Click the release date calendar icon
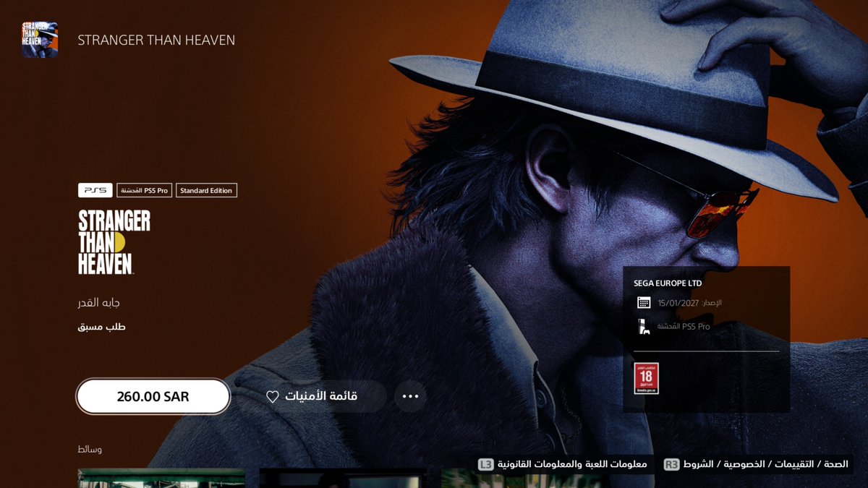 pyautogui.click(x=644, y=303)
